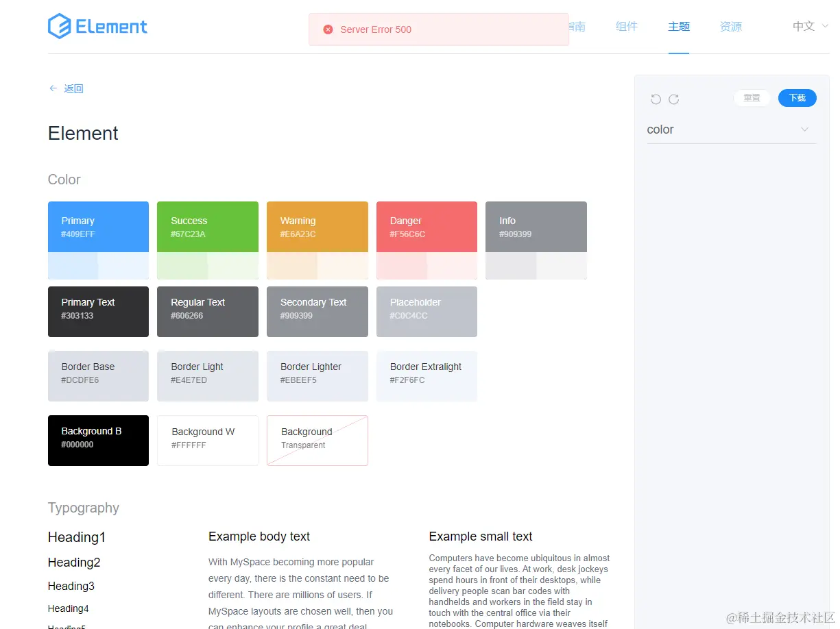The height and width of the screenshot is (629, 840).
Task: Pick the Regular Text #606266 swatch
Action: tap(208, 312)
